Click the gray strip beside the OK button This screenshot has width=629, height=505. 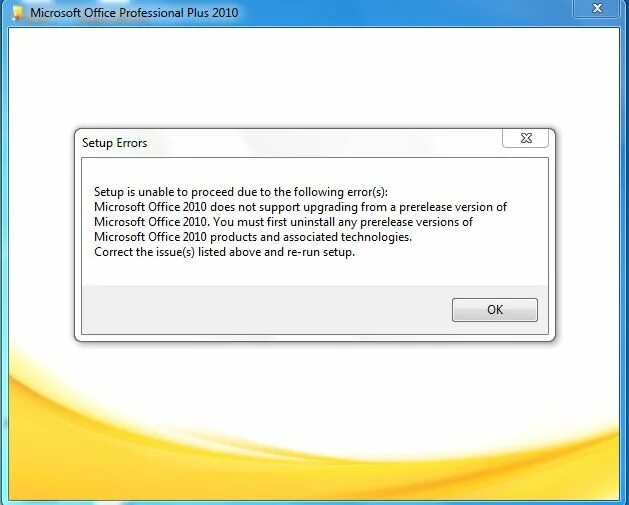point(265,309)
